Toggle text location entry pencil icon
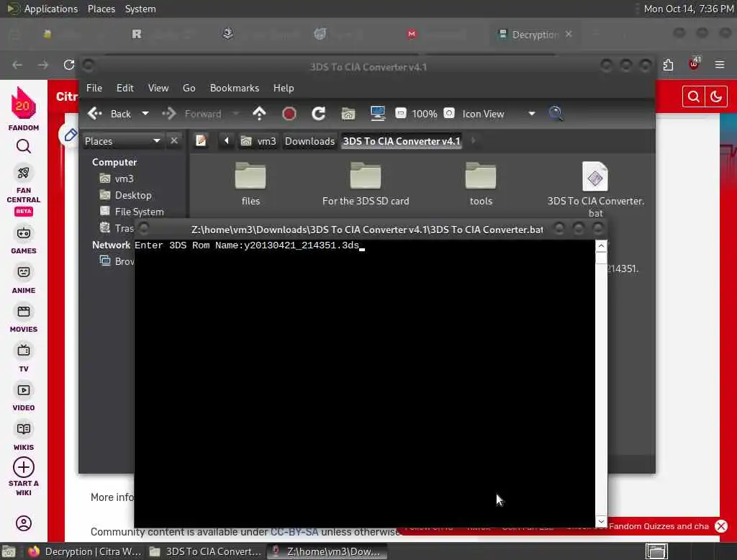 click(x=201, y=140)
